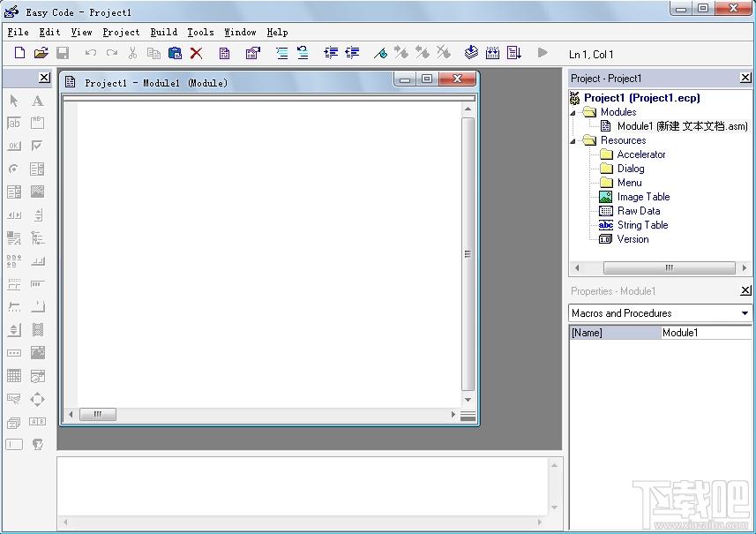
Task: Select the Raw Data resource item
Action: 639,211
